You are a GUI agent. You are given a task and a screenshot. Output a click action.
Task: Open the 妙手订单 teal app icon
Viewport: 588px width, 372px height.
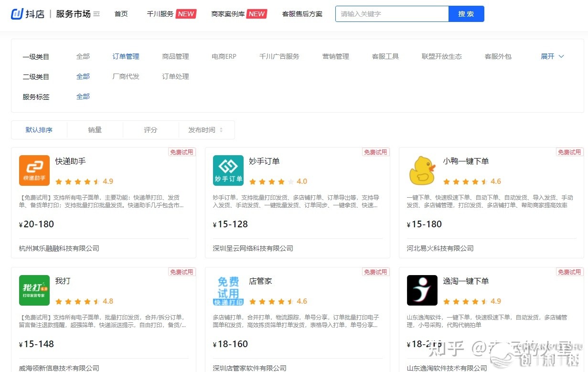228,170
